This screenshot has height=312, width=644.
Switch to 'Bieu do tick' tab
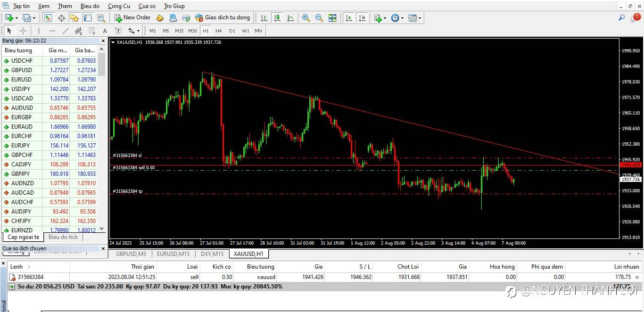[x=63, y=237]
